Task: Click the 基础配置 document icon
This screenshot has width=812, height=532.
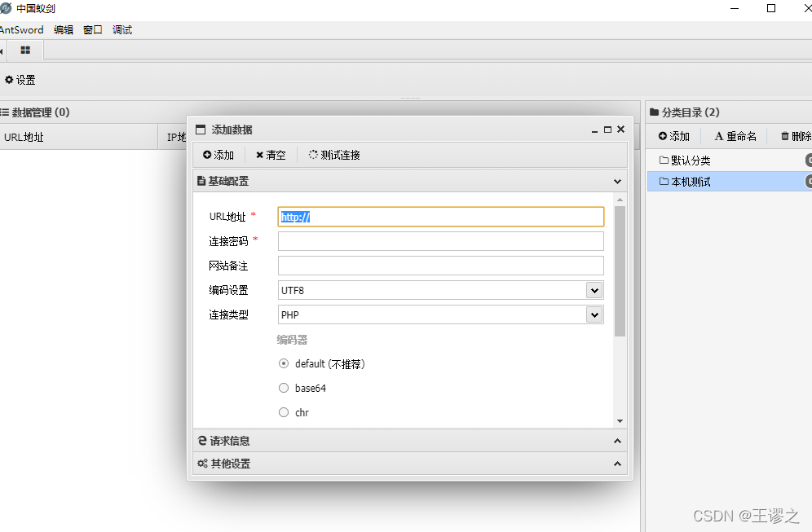Action: click(201, 181)
